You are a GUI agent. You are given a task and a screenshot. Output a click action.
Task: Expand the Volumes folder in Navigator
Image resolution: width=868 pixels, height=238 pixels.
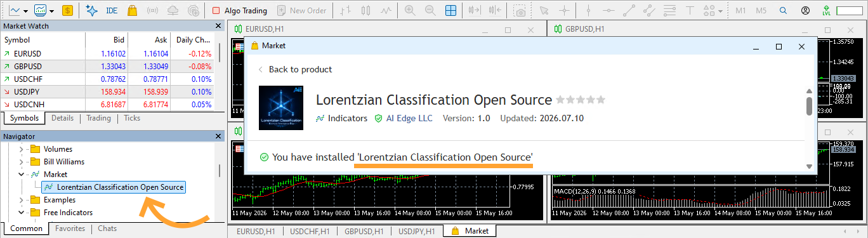pyautogui.click(x=21, y=149)
